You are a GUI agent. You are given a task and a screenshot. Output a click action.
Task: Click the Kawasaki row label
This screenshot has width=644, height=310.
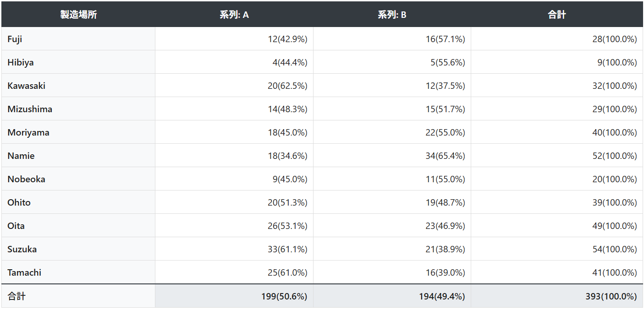26,86
